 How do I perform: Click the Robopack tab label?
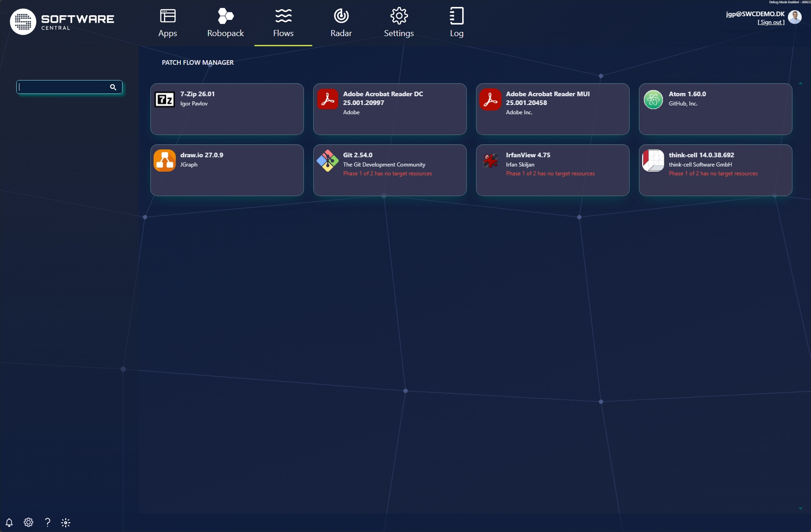225,33
